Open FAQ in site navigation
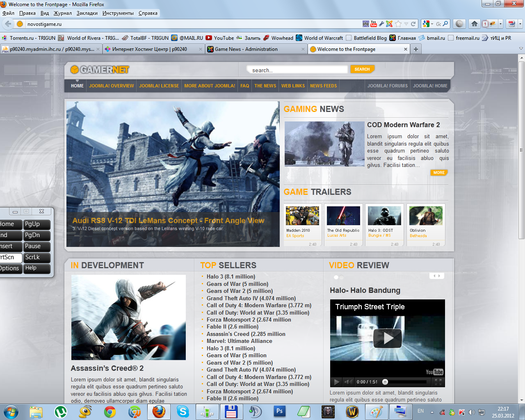 coord(245,86)
